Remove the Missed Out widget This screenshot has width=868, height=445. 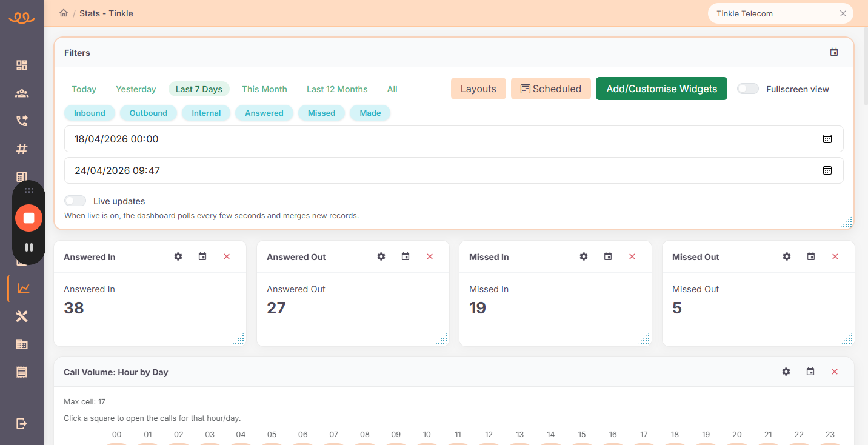click(x=835, y=256)
